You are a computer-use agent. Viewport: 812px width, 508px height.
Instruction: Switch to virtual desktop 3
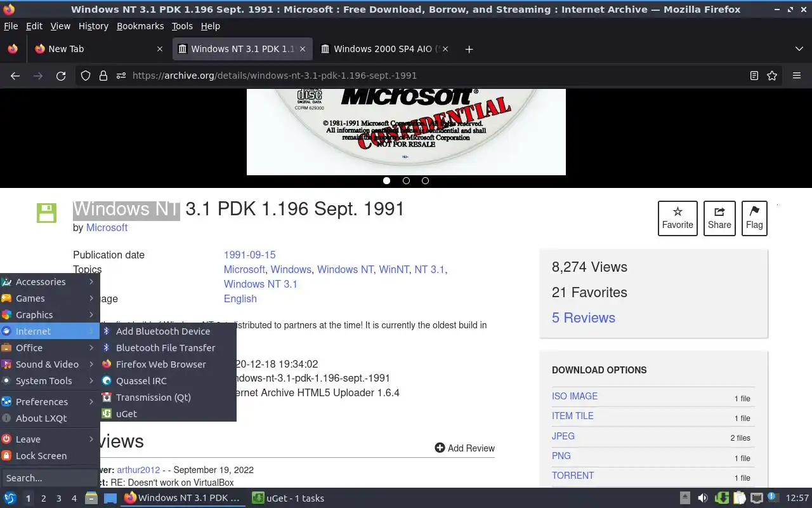[59, 498]
